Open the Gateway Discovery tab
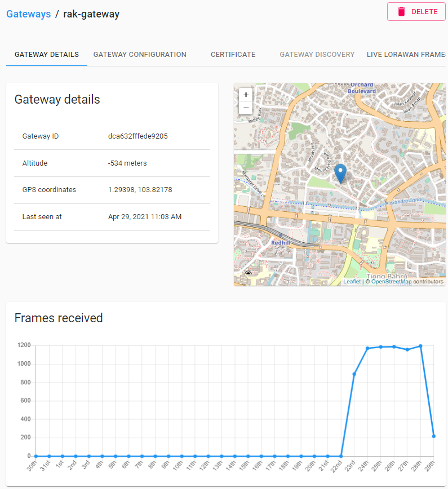This screenshot has height=489, width=448. [x=317, y=55]
